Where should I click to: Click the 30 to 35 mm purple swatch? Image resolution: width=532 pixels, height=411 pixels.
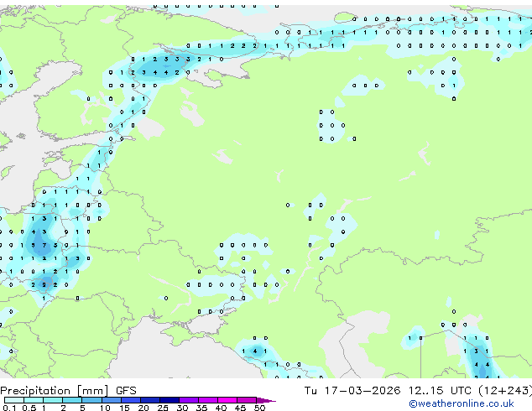click(189, 400)
